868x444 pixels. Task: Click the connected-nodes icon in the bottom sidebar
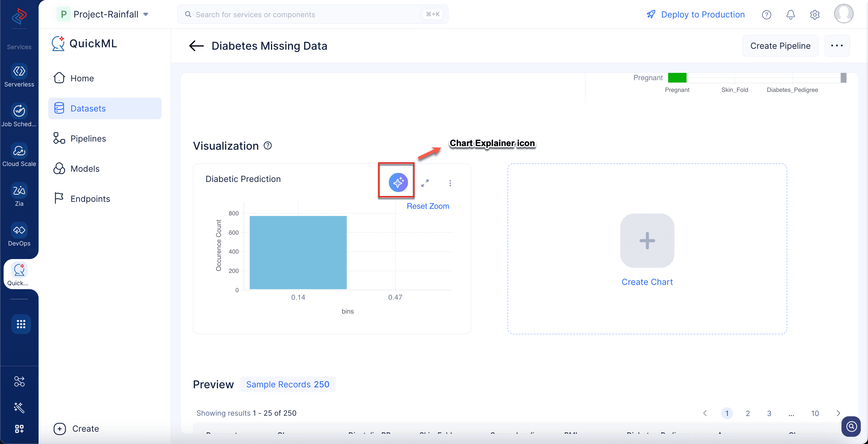point(19,381)
